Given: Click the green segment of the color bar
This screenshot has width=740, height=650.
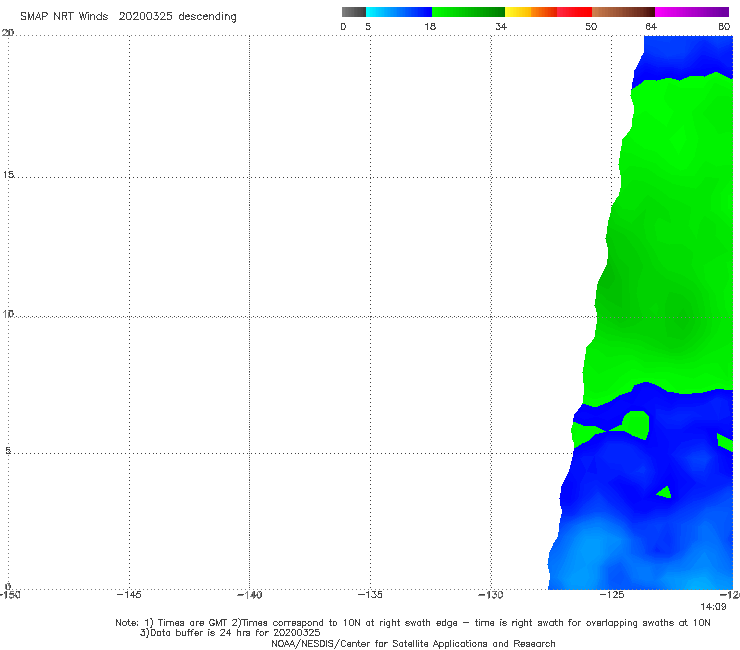Looking at the screenshot, I should tap(468, 12).
